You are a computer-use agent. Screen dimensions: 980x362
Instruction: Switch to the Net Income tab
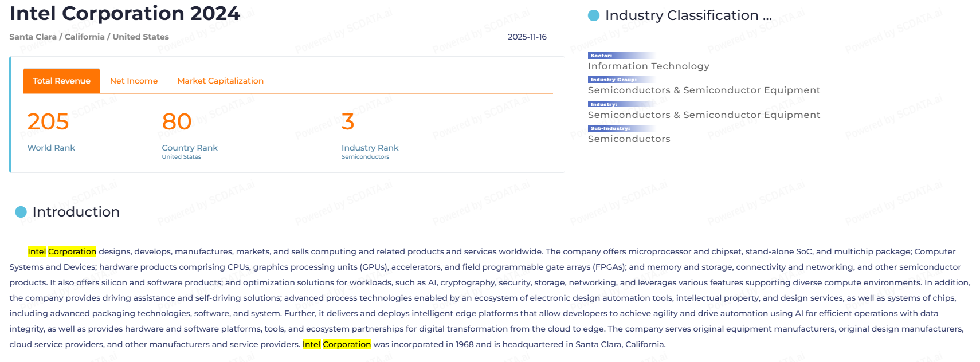(x=134, y=81)
